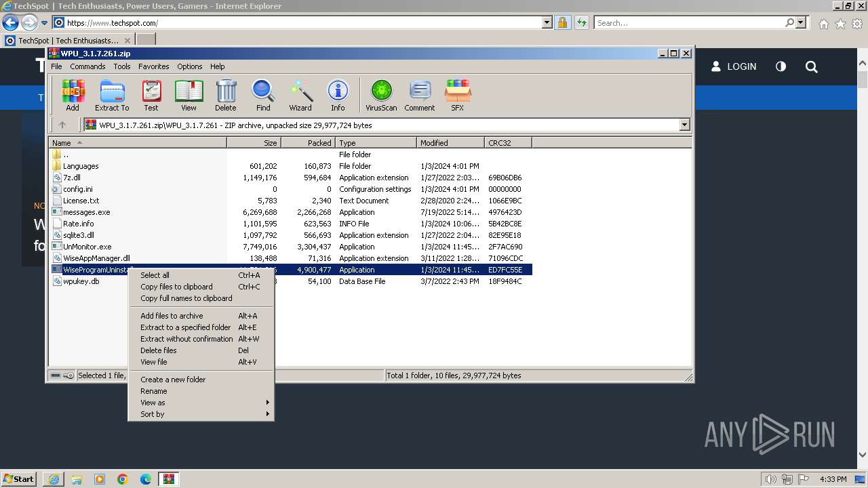Image resolution: width=868 pixels, height=488 pixels.
Task: Open the IE recent pages dropdown arrow
Action: pos(44,23)
